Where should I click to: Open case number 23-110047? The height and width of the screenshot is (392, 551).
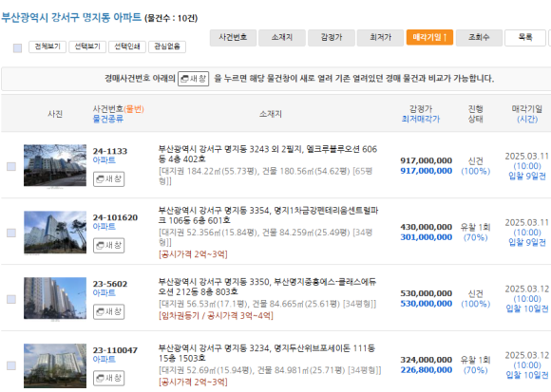click(x=115, y=350)
